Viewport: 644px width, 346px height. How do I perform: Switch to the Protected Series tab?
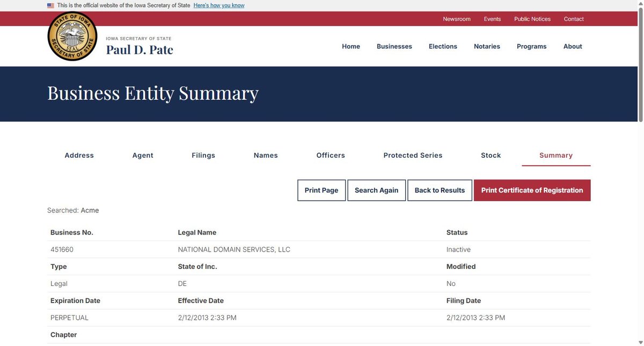click(x=413, y=156)
